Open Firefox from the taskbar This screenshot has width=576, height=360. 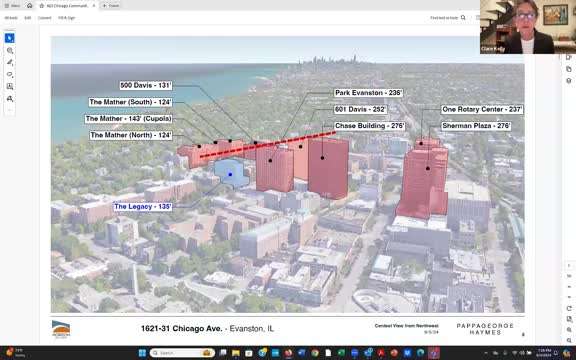288,353
